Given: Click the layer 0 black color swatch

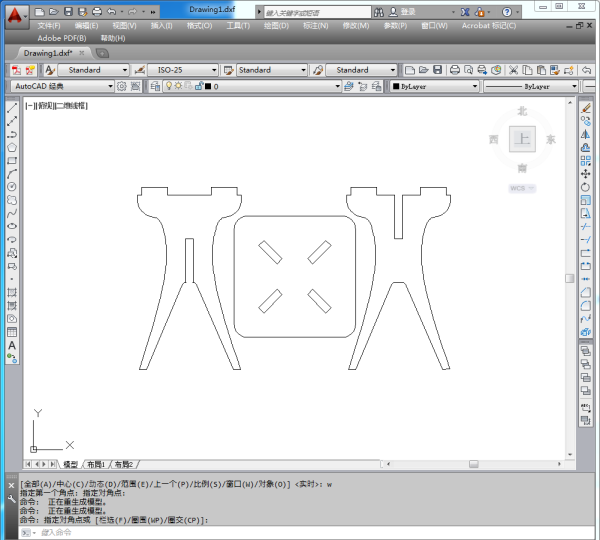Looking at the screenshot, I should [x=208, y=86].
